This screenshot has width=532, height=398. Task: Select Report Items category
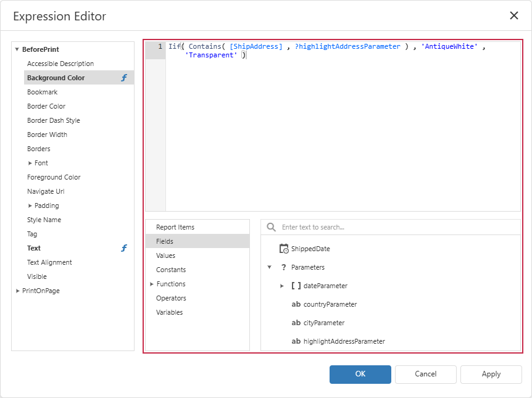click(197, 227)
